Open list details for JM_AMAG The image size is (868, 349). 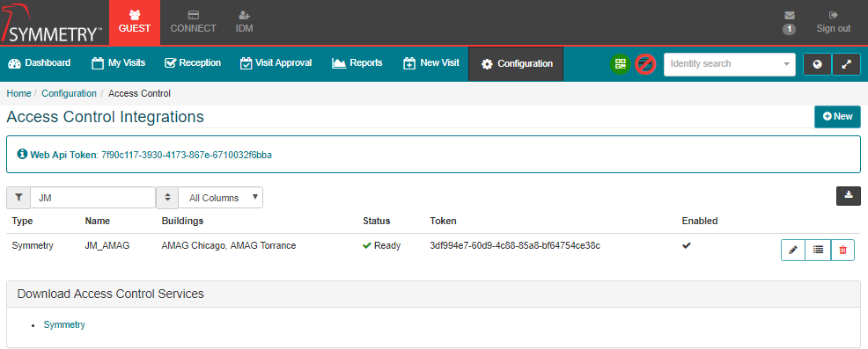tap(818, 250)
